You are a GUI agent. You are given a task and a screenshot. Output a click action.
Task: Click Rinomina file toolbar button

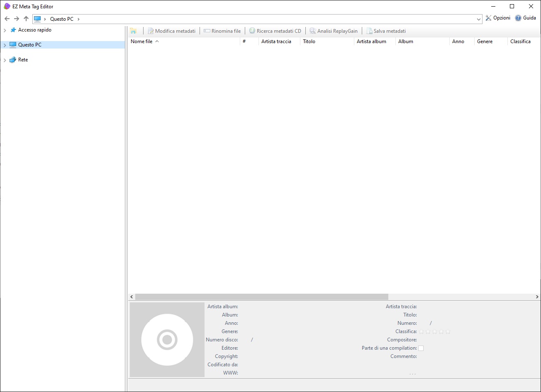222,31
